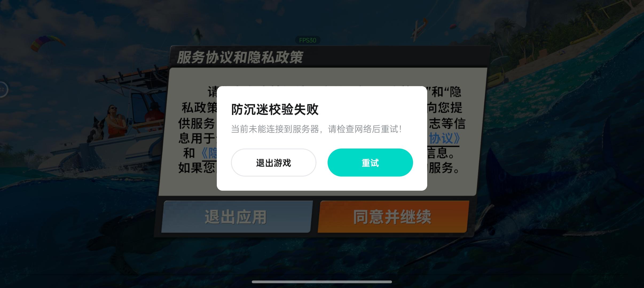Screen dimensions: 644x288
Task: Open the blue 《隐 privacy policy link
Action: (209, 153)
